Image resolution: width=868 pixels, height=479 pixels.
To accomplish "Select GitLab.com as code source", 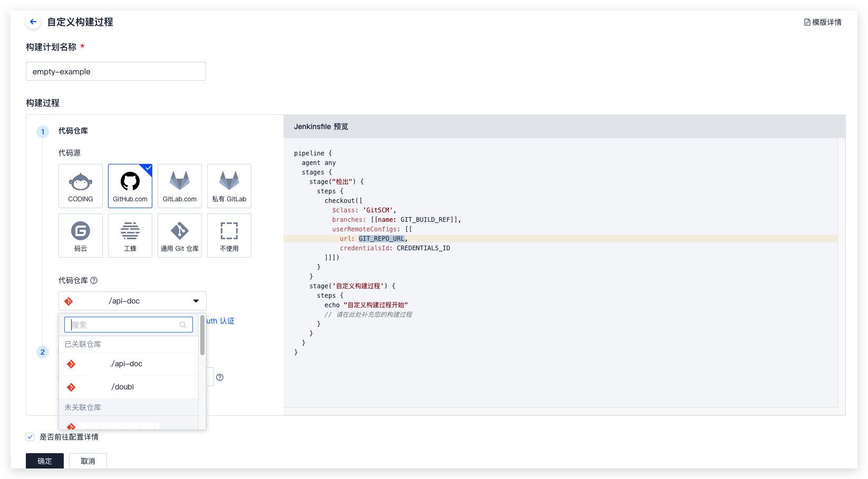I will [x=180, y=186].
